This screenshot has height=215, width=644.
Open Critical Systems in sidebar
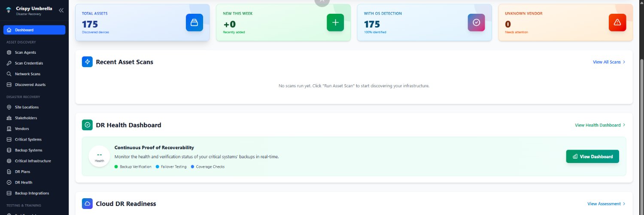pyautogui.click(x=34, y=139)
